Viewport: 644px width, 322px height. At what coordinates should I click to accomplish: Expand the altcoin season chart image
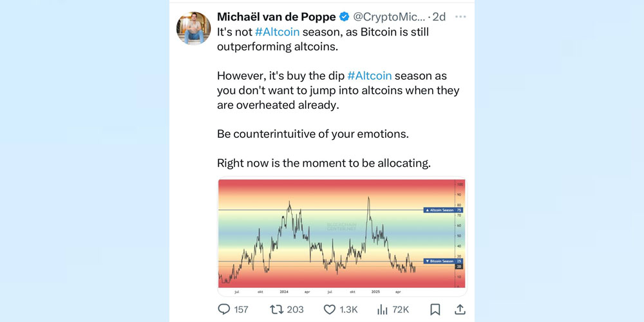322,236
